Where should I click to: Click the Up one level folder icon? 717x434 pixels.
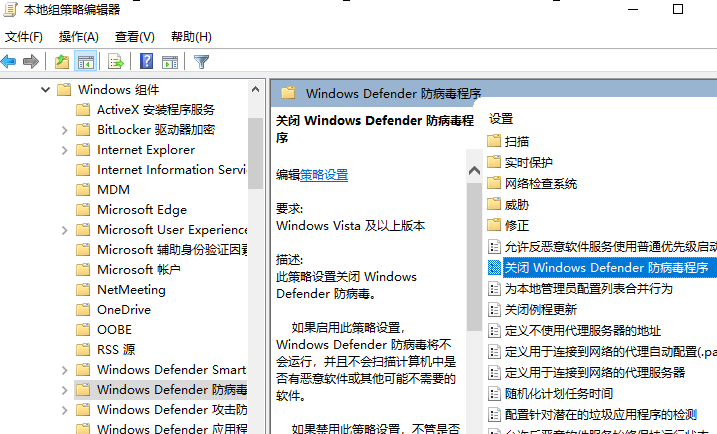pos(62,61)
